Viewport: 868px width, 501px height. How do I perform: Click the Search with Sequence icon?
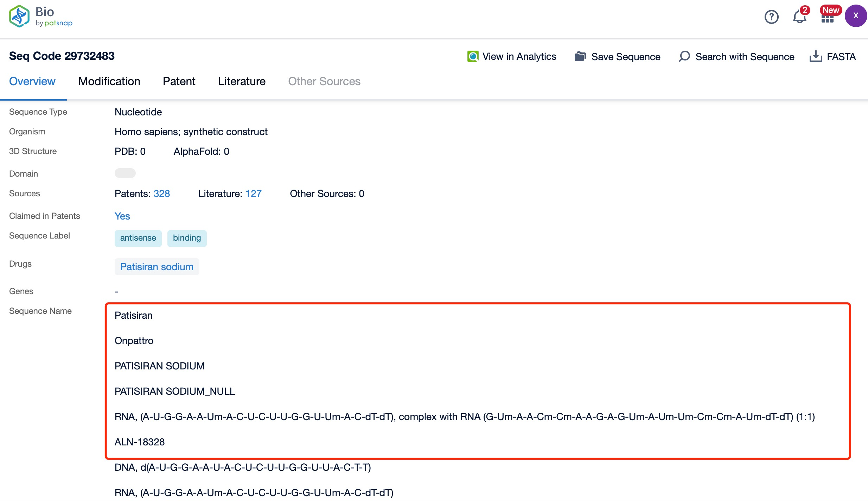point(684,56)
